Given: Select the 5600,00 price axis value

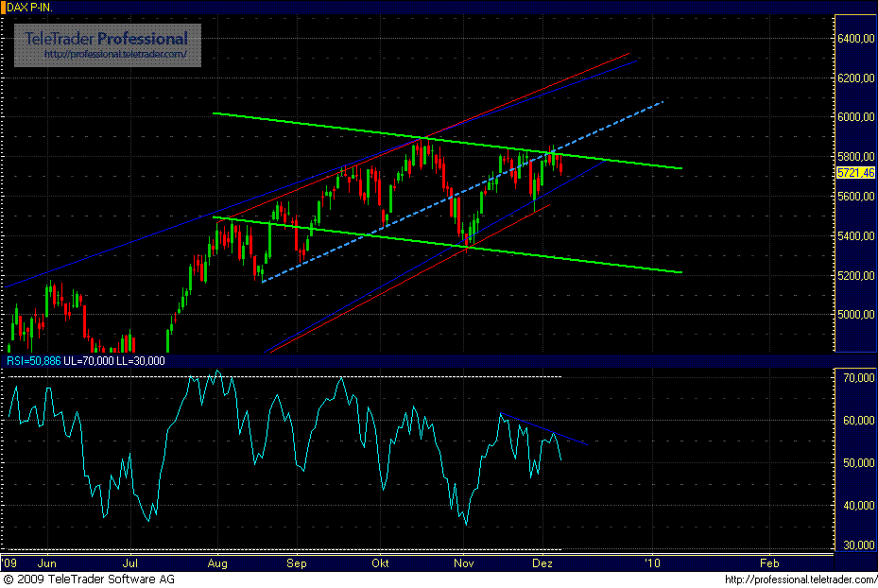Looking at the screenshot, I should [855, 197].
